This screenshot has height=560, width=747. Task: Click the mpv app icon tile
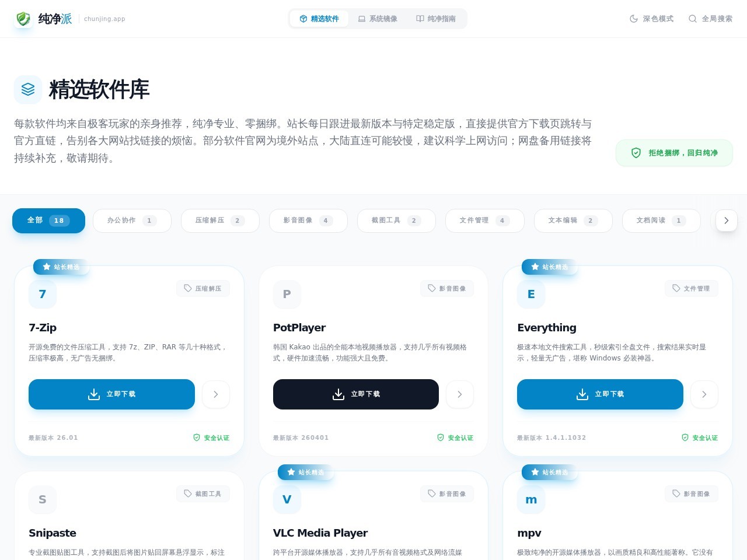pos(531,500)
